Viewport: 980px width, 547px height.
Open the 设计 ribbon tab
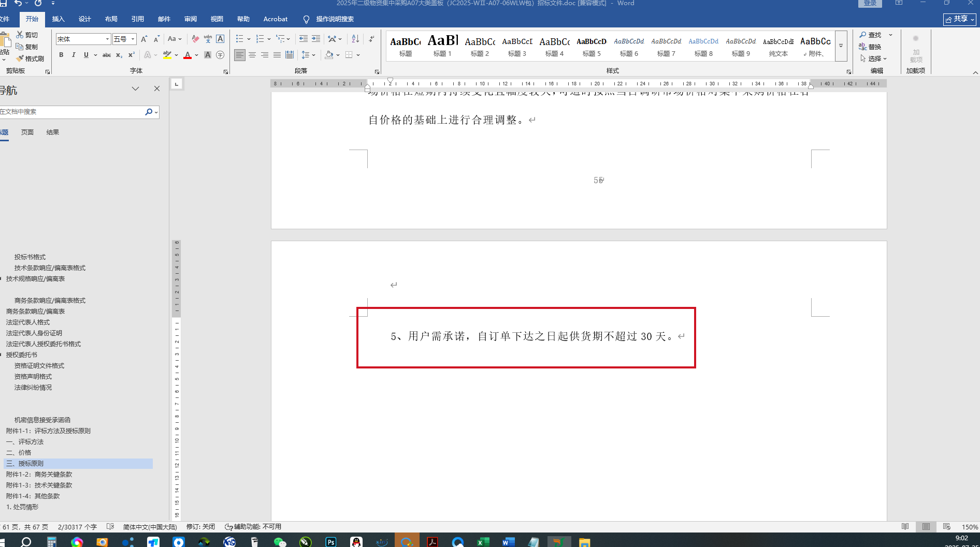pos(85,19)
